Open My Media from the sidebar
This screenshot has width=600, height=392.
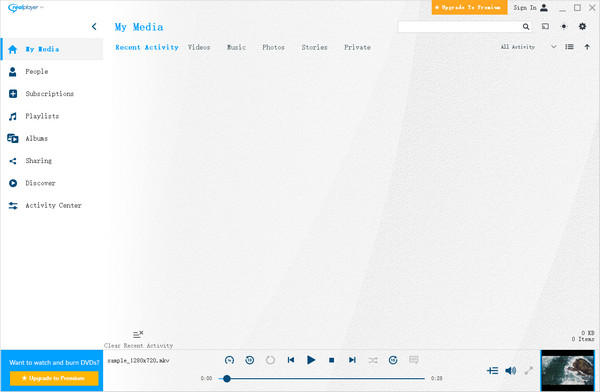pyautogui.click(x=52, y=49)
